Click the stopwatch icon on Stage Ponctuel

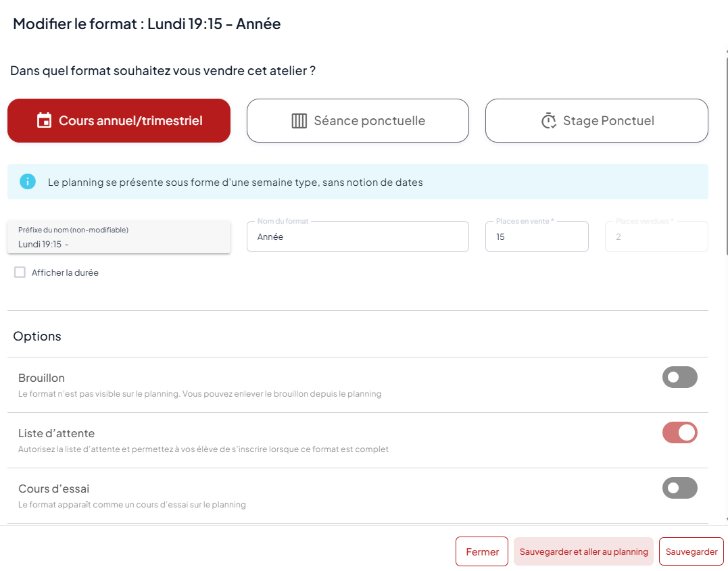[x=548, y=121]
